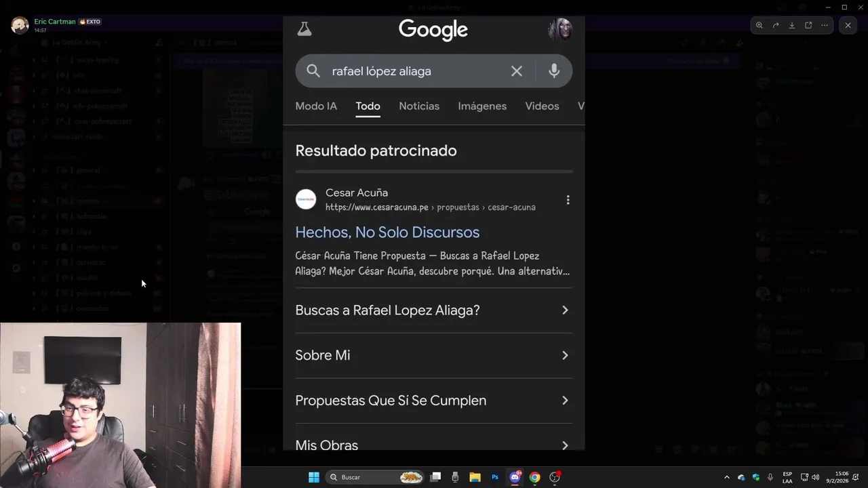Click the magnifying glass in the Google search bar
This screenshot has width=868, height=488.
point(313,70)
